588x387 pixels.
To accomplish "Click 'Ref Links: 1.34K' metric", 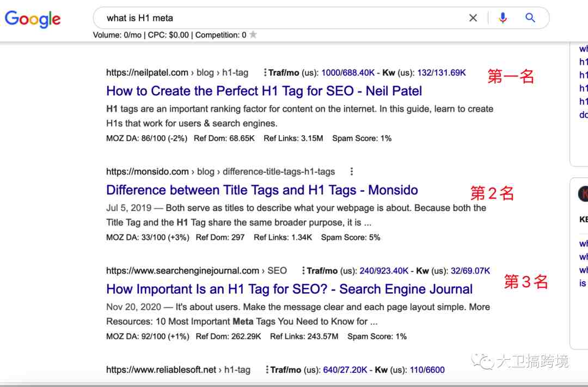I will click(283, 237).
